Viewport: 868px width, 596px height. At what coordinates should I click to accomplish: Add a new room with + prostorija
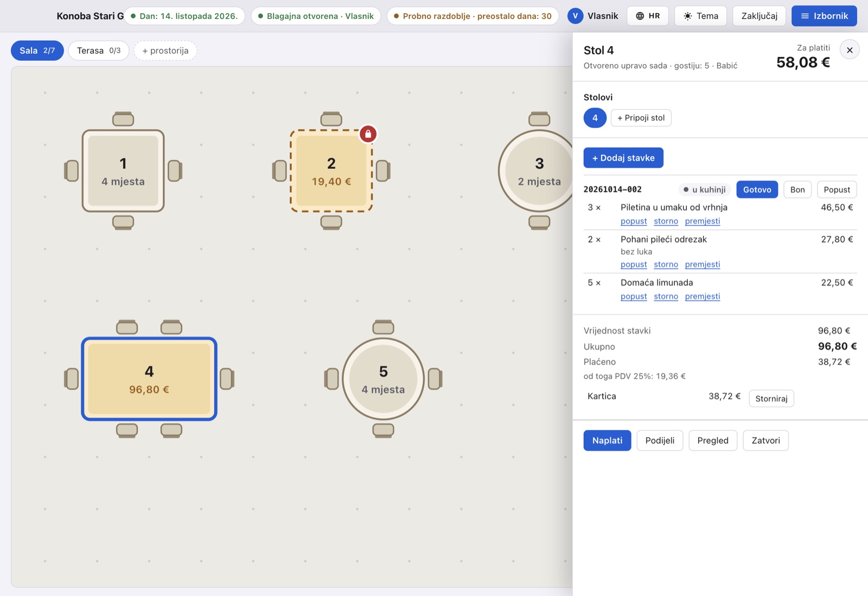click(165, 50)
